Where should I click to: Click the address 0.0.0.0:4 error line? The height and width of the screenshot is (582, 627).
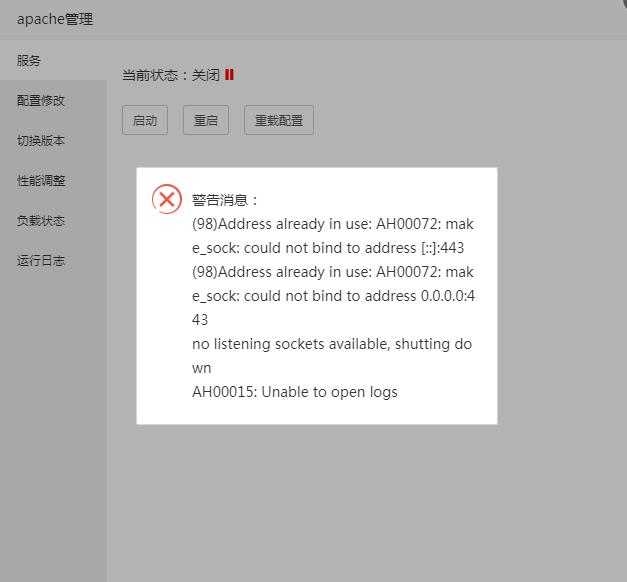333,296
